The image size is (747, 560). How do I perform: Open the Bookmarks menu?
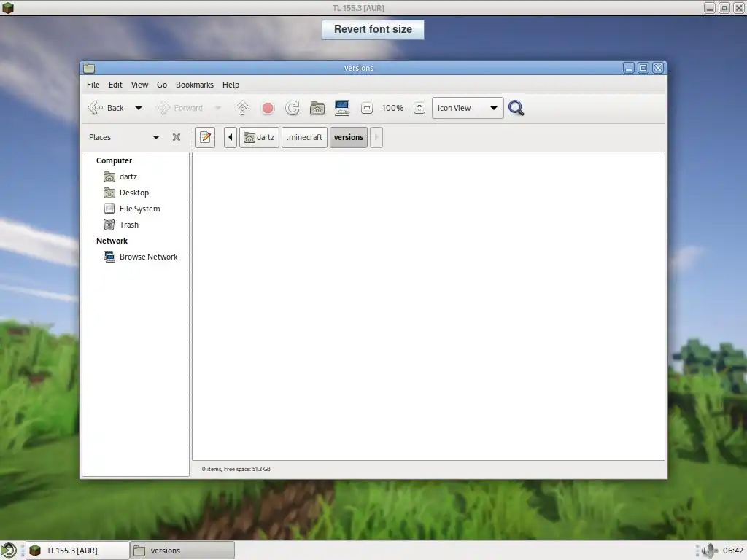[194, 85]
